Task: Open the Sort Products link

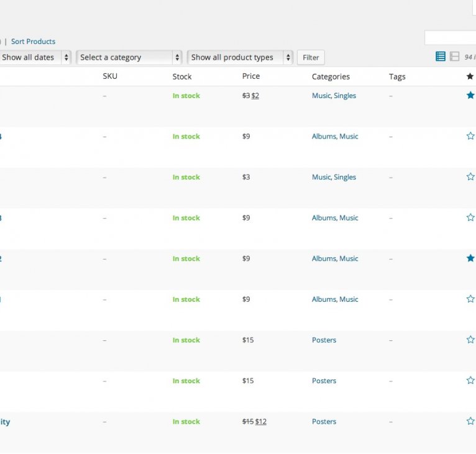Action: [33, 42]
